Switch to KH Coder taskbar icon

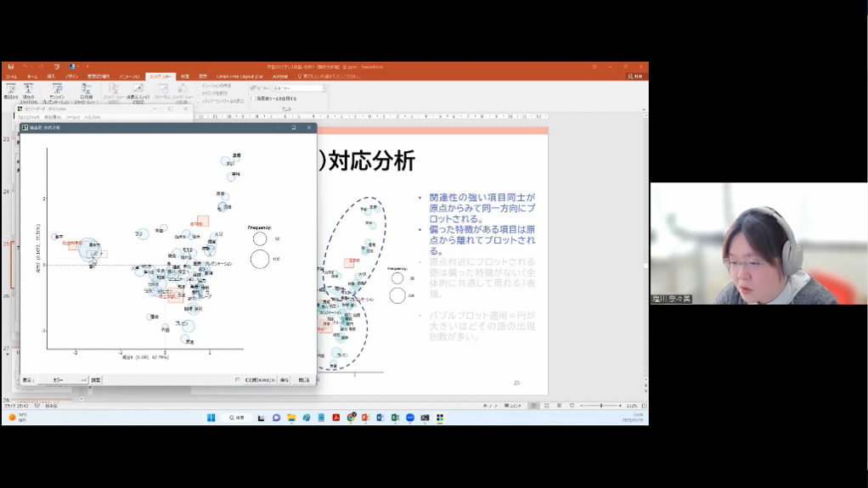440,418
